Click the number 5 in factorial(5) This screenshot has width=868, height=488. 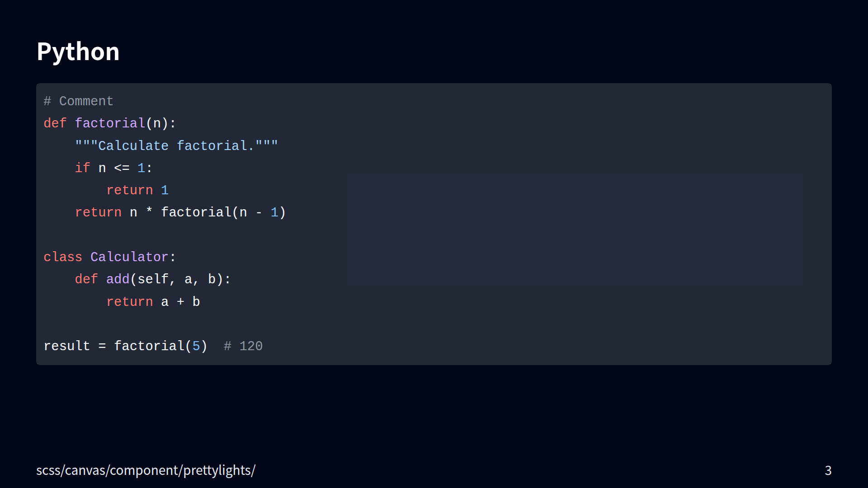[196, 346]
